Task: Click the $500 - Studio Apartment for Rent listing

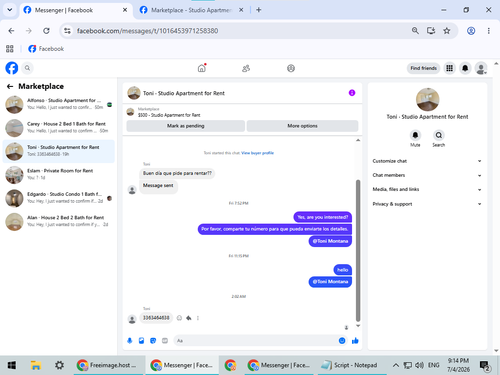Action: 169,115
